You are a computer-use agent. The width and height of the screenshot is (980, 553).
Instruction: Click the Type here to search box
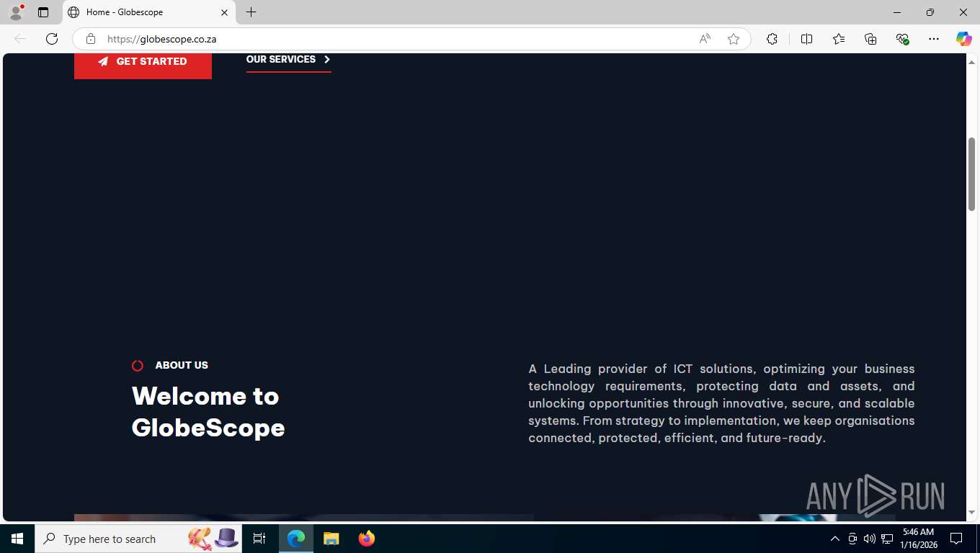138,539
